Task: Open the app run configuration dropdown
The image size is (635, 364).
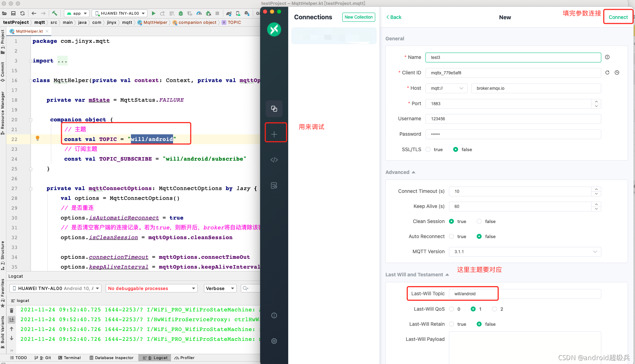Action: (x=77, y=13)
